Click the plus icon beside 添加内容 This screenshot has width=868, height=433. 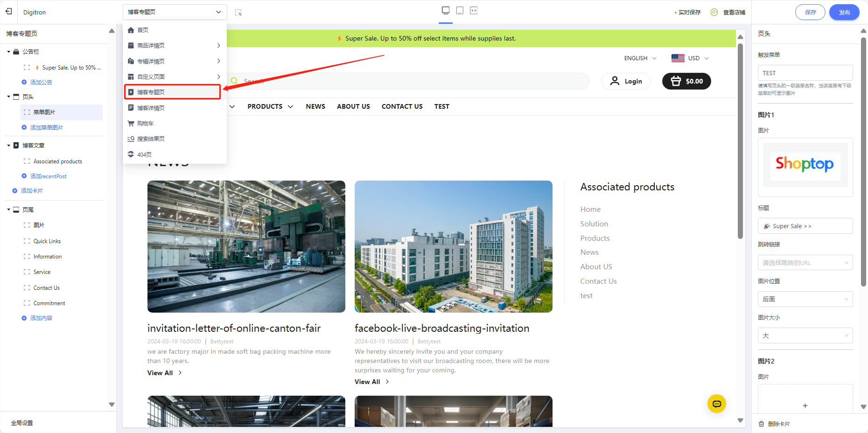point(24,318)
